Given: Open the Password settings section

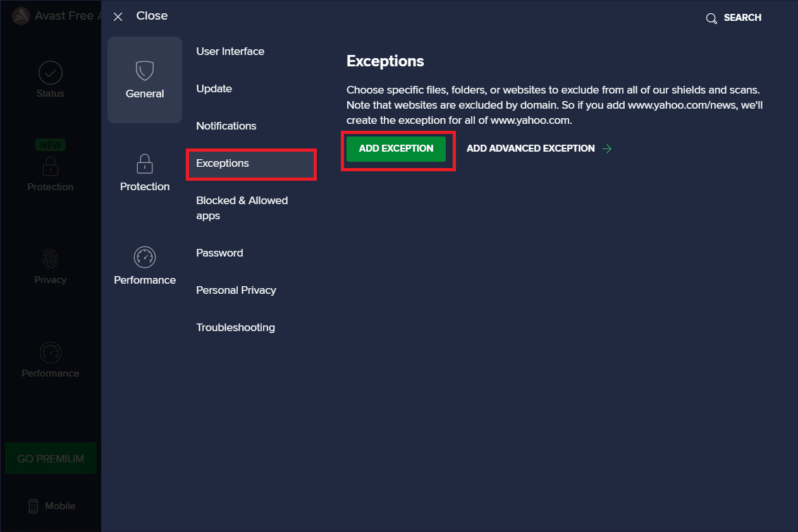Looking at the screenshot, I should (x=219, y=253).
